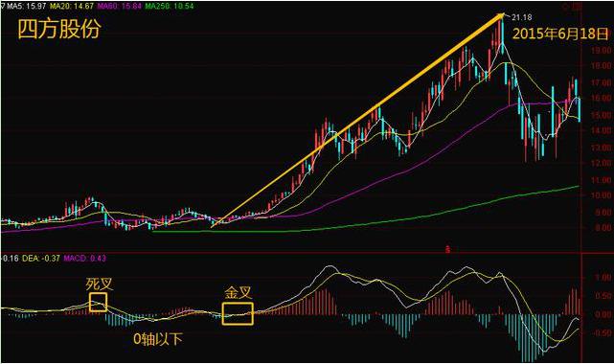
Task: Click the MACD value label
Action: click(x=84, y=259)
